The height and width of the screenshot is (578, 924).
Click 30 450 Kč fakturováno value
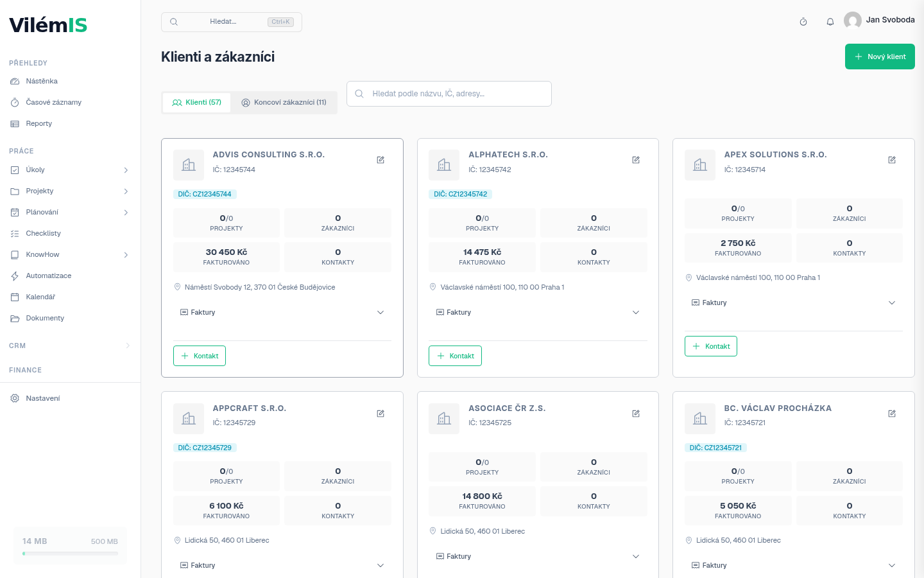pyautogui.click(x=227, y=252)
